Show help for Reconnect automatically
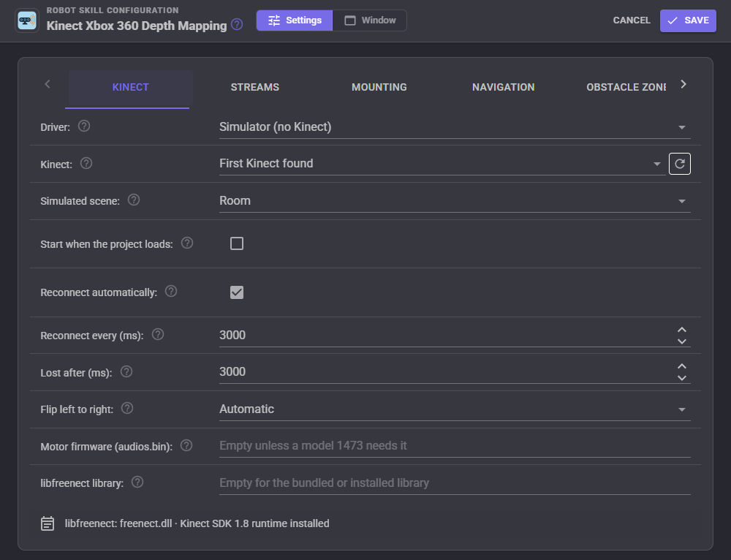 tap(171, 292)
